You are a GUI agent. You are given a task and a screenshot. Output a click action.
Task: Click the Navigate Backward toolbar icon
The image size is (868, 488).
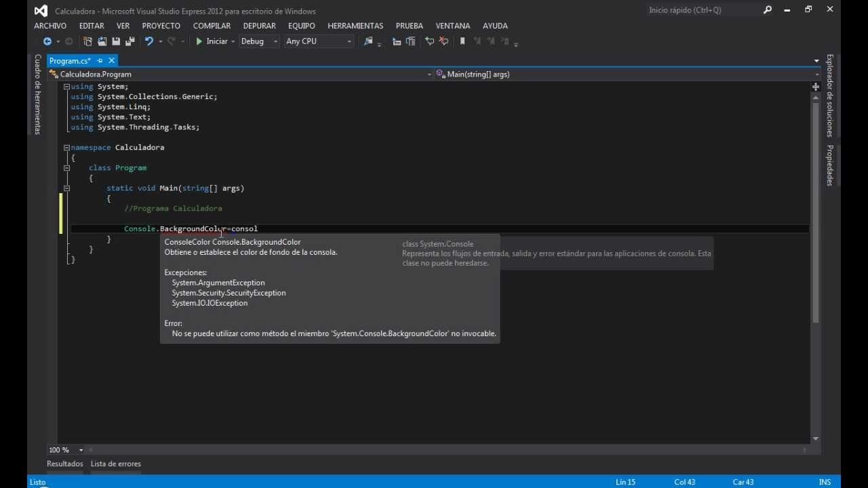click(47, 41)
